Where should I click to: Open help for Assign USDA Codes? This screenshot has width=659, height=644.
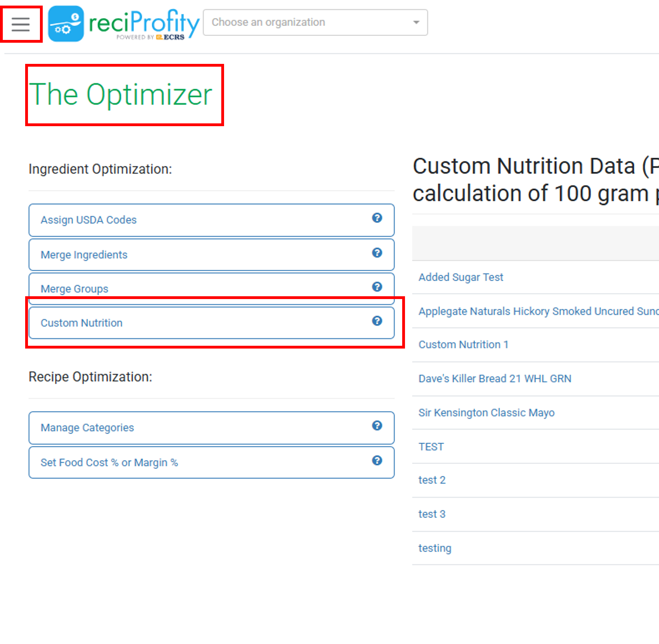[377, 218]
